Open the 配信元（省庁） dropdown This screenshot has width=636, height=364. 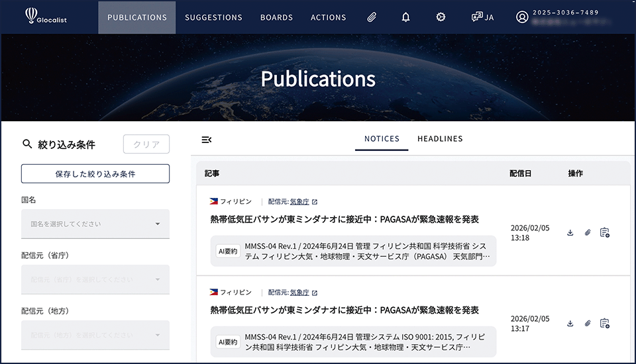click(95, 279)
